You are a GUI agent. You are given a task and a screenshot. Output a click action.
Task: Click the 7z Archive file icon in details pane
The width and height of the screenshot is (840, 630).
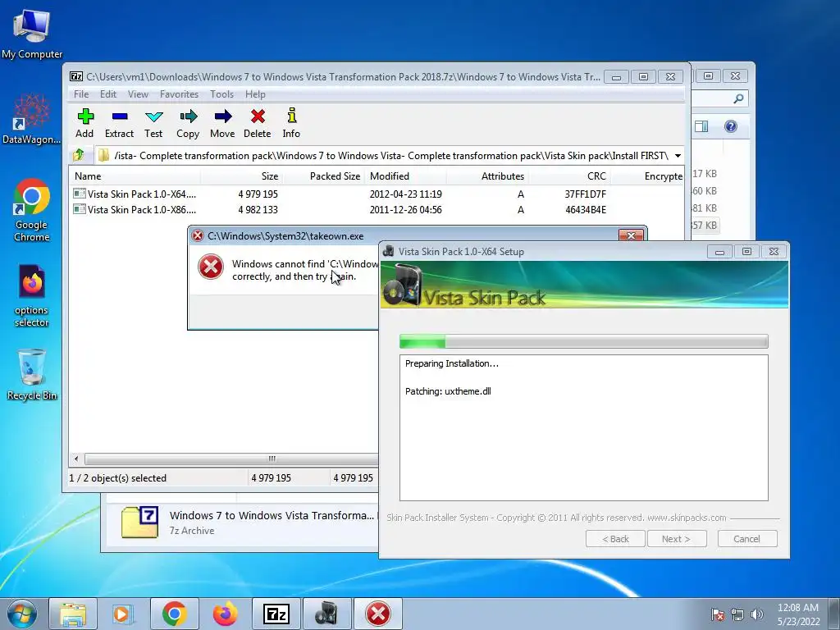click(x=139, y=521)
